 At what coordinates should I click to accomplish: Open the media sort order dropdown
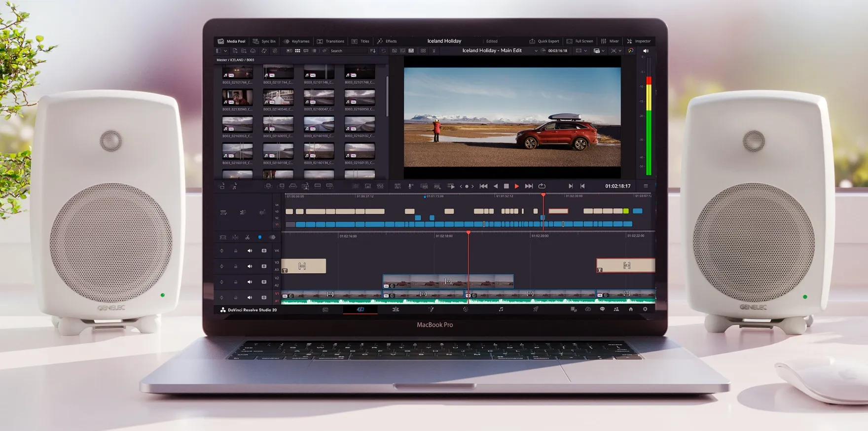click(372, 51)
